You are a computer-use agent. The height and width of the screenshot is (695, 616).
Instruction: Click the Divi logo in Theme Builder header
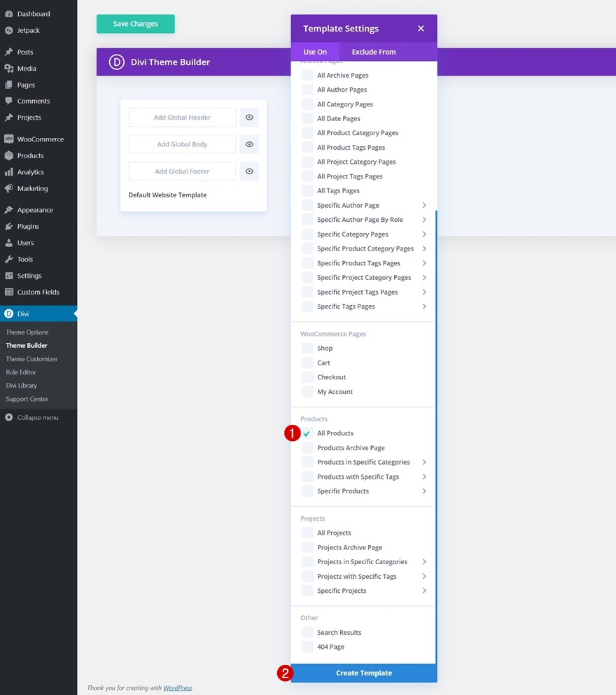pyautogui.click(x=116, y=62)
